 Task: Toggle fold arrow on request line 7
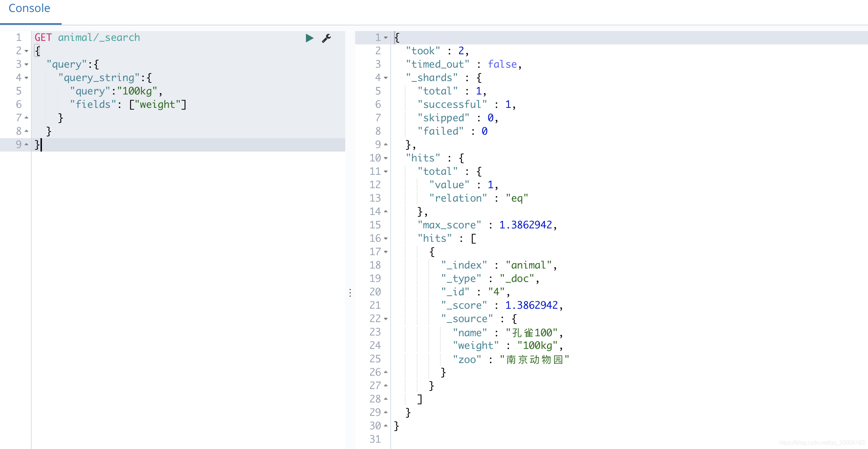pos(26,117)
